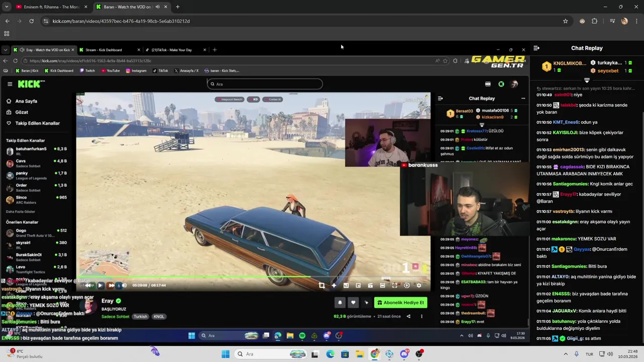Close the Eminem ft. Rihanna tab

86,7
